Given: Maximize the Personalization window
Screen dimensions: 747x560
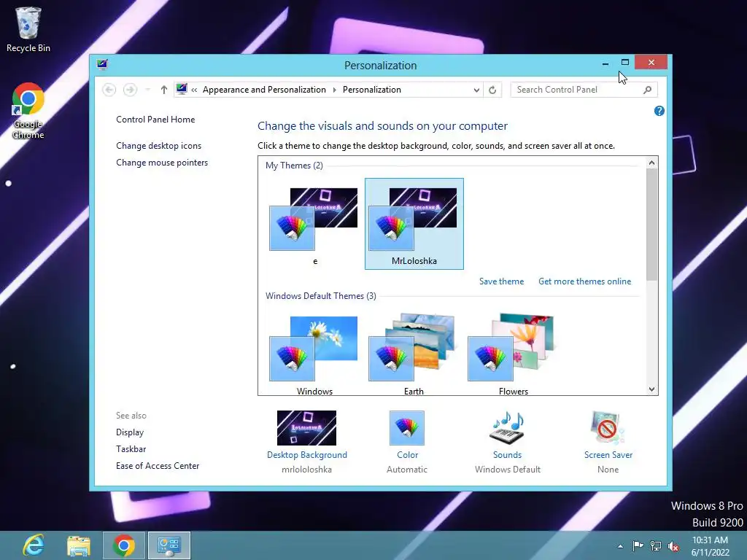Looking at the screenshot, I should [x=625, y=63].
